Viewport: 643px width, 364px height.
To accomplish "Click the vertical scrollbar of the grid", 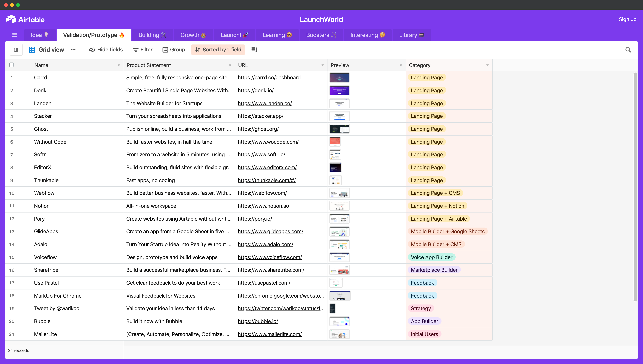I will 635,187.
